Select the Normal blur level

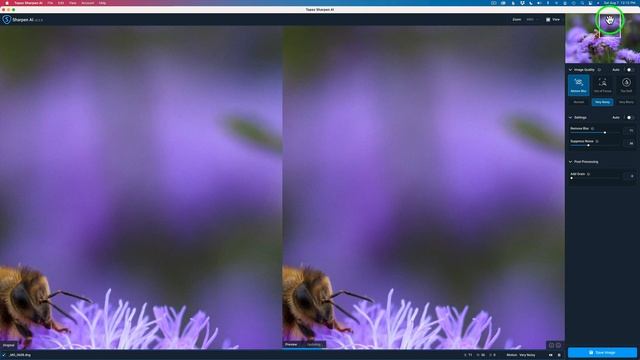tap(579, 102)
